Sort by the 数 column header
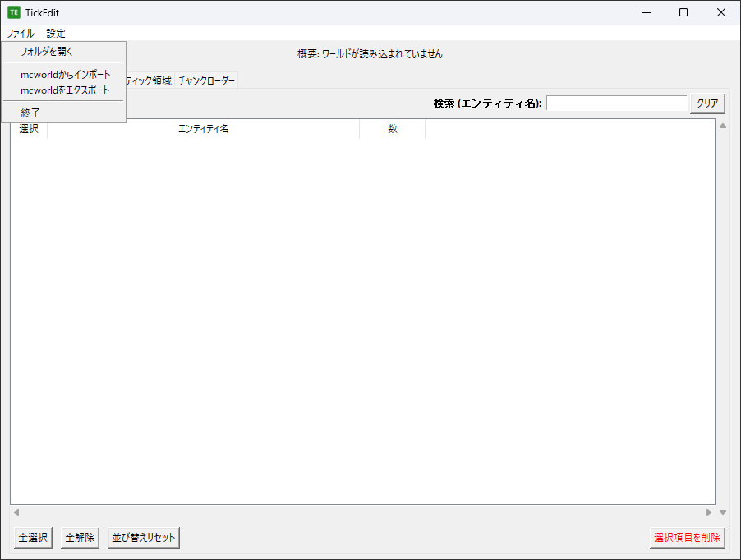 tap(392, 129)
